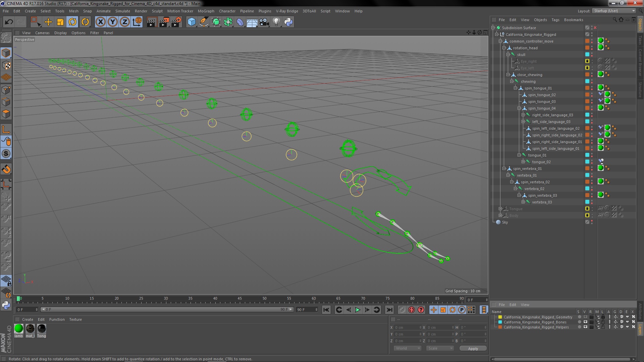The height and width of the screenshot is (362, 644).
Task: Click the X position input field
Action: pos(408,327)
